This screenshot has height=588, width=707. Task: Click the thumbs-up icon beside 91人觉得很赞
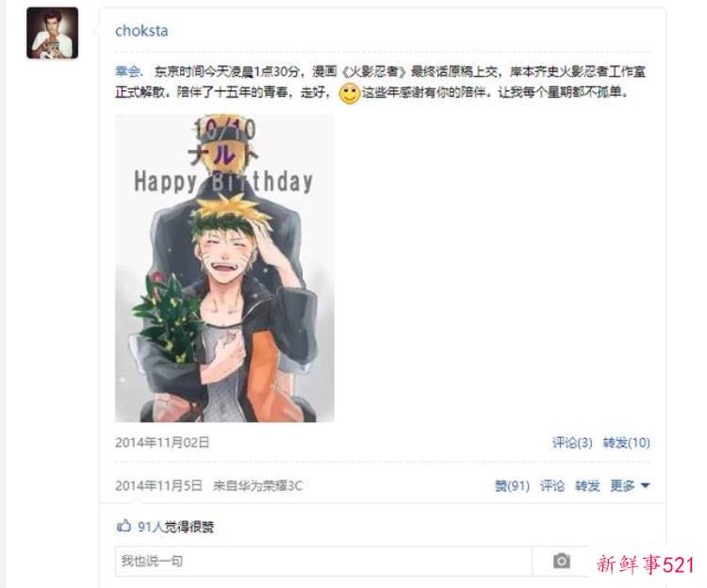(x=123, y=526)
